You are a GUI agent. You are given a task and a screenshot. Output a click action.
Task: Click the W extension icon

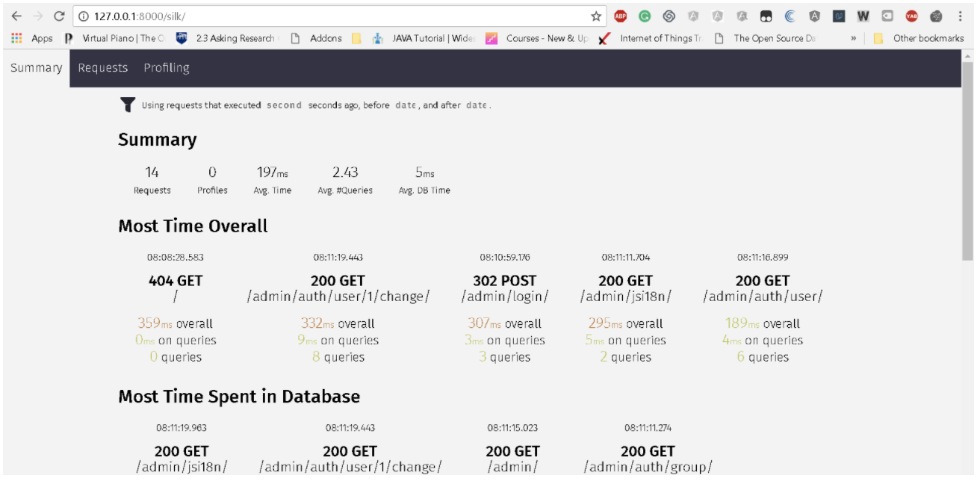863,16
